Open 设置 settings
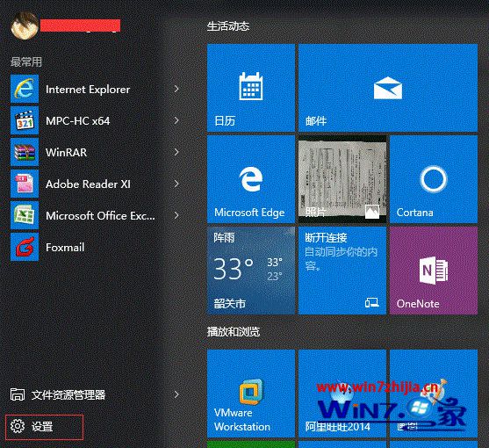This screenshot has height=448, width=489. (x=44, y=426)
